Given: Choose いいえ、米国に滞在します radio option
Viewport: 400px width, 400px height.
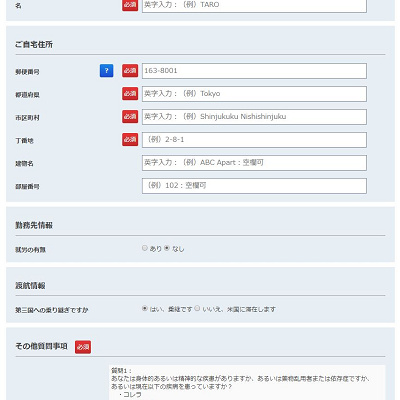Looking at the screenshot, I should (197, 308).
